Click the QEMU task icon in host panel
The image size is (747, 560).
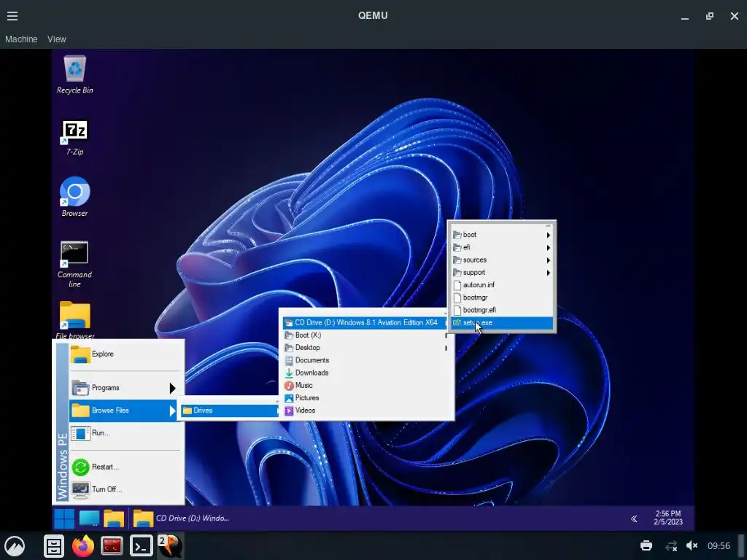(170, 545)
